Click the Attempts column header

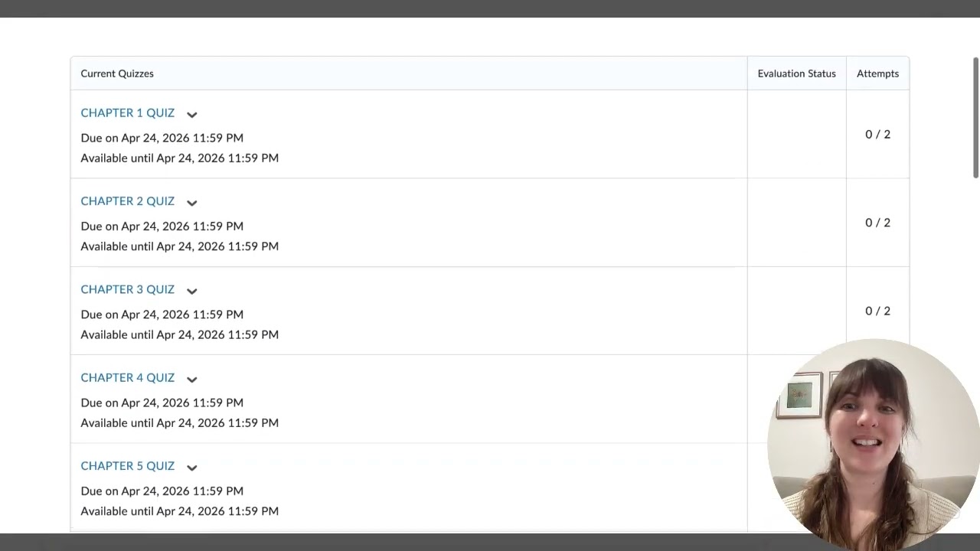pos(877,73)
